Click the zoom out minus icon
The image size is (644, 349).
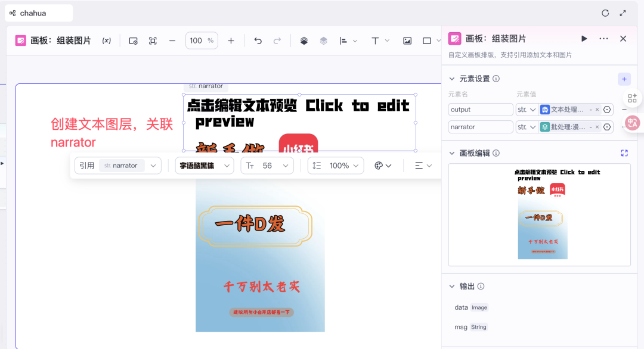click(172, 40)
